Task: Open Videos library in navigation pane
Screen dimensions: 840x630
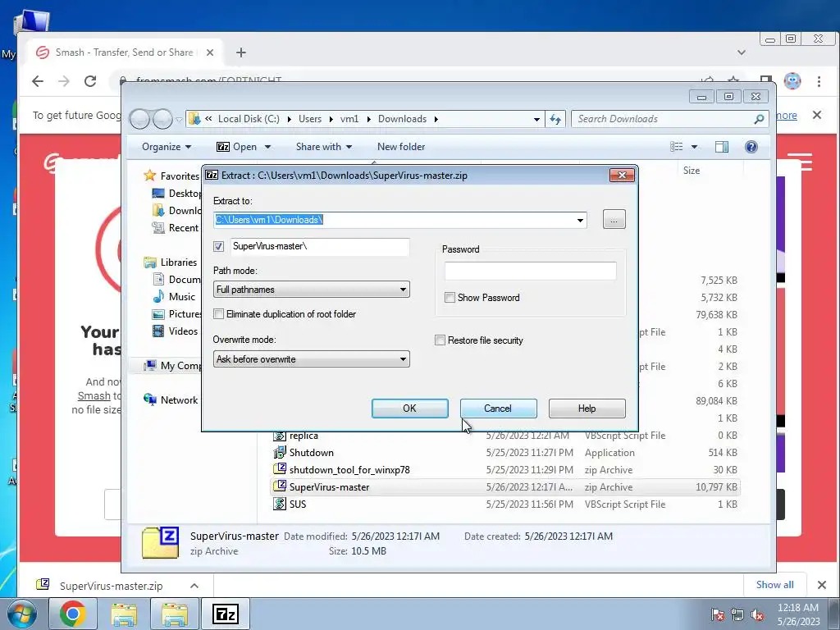Action: click(x=183, y=331)
